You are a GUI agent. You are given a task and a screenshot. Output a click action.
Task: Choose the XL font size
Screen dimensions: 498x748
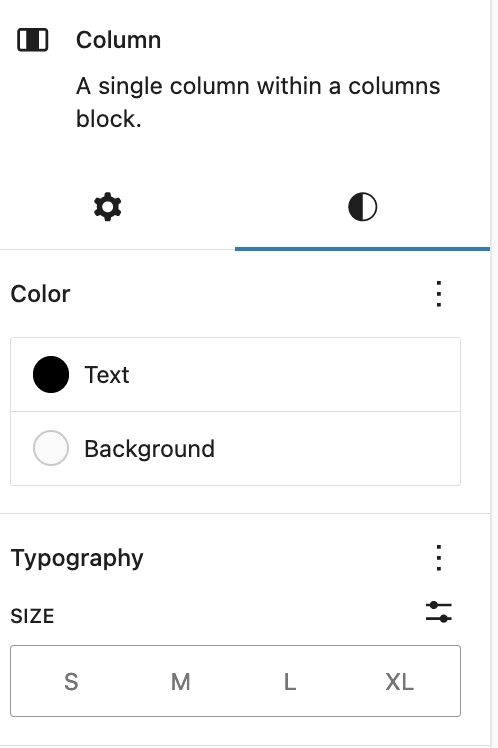pyautogui.click(x=400, y=681)
